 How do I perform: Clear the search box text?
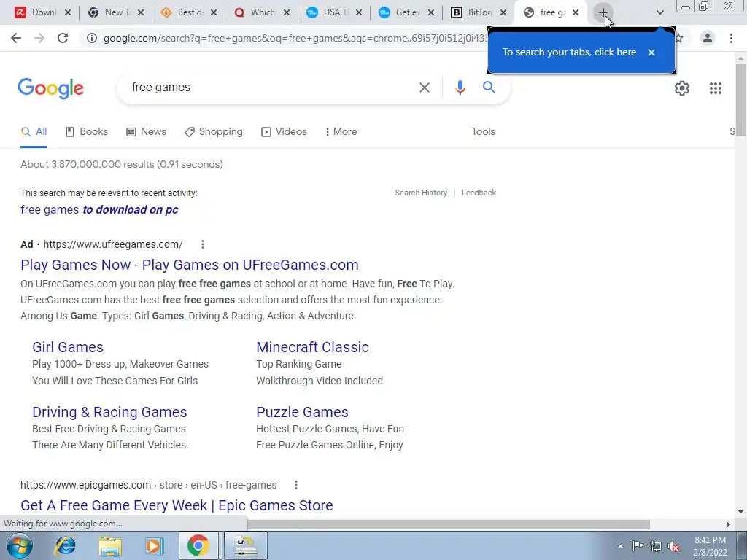tap(424, 87)
